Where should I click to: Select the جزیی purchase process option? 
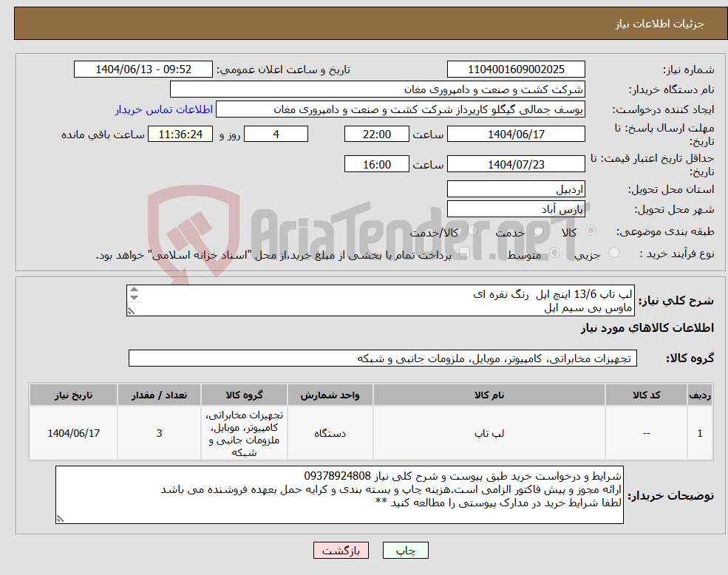pyautogui.click(x=616, y=251)
